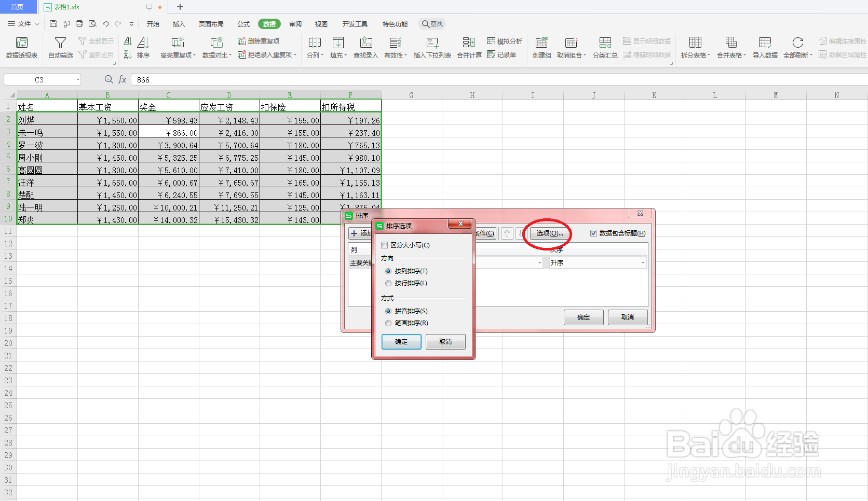Screen dimensions: 868x501
Task: Click OK (确定) in the Sort dialog
Action: click(584, 317)
